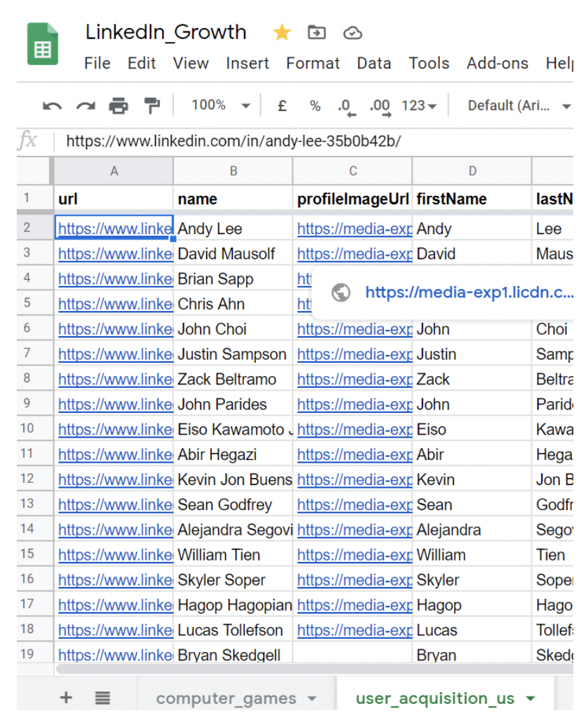Open Andy Lee's LinkedIn url link

115,229
